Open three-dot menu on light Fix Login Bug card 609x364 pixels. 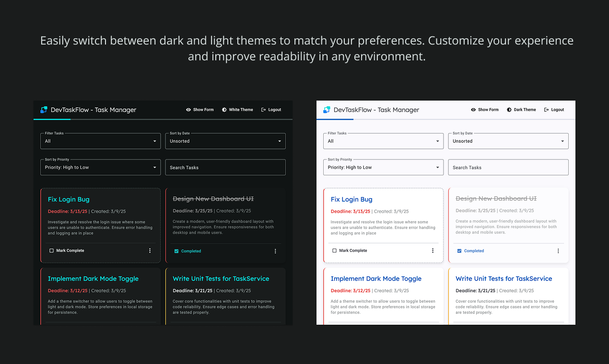(x=433, y=250)
